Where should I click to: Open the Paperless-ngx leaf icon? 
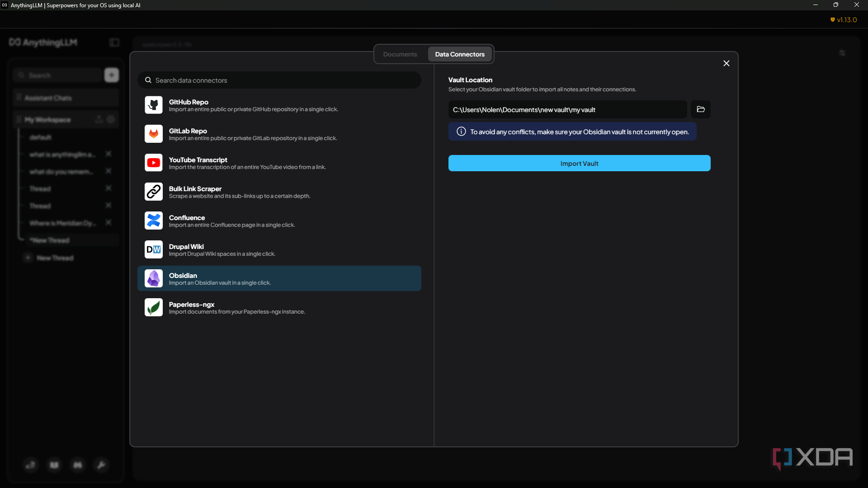point(154,307)
